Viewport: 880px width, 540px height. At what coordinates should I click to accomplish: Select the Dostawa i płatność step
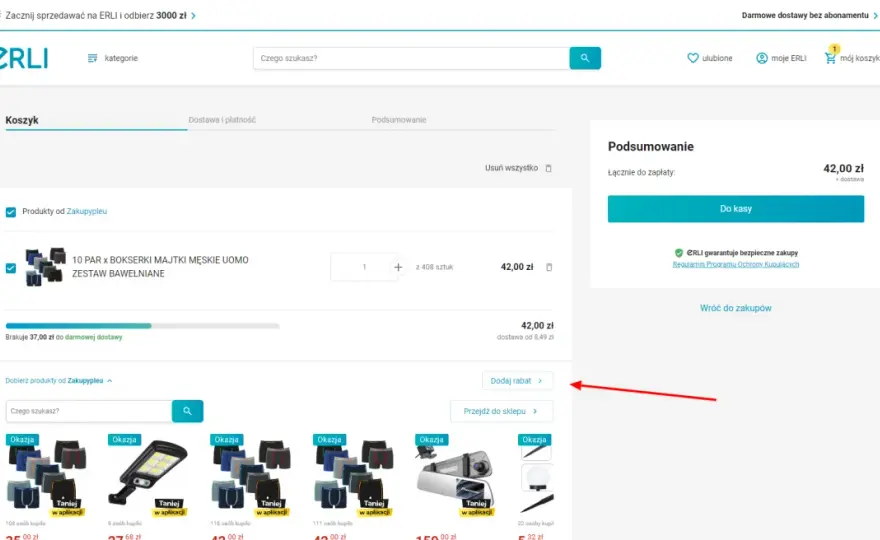pos(222,120)
